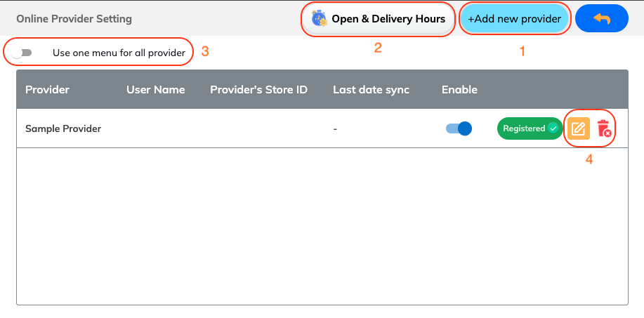The height and width of the screenshot is (318, 644).
Task: Click the 'Last date sync' column header
Action: (372, 89)
